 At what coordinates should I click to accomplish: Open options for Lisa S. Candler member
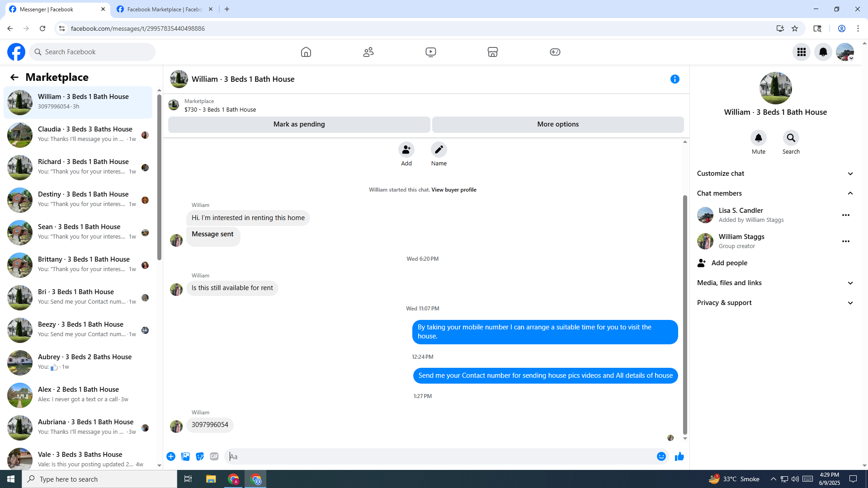click(845, 215)
